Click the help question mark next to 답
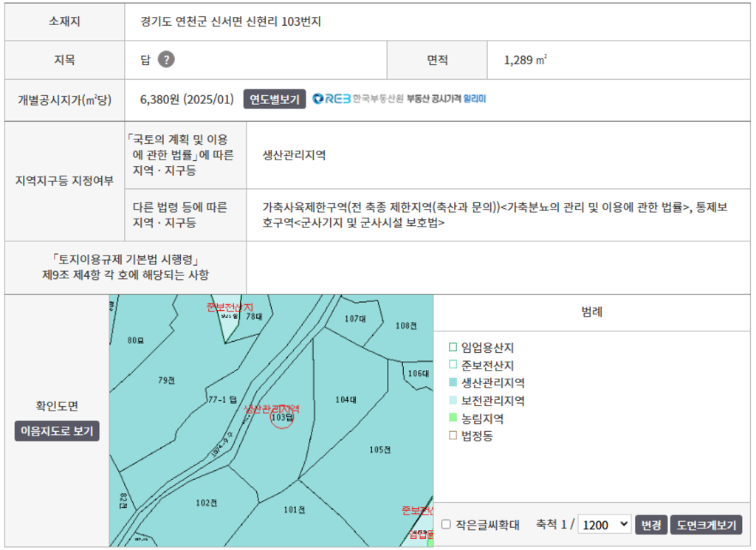 tap(166, 60)
